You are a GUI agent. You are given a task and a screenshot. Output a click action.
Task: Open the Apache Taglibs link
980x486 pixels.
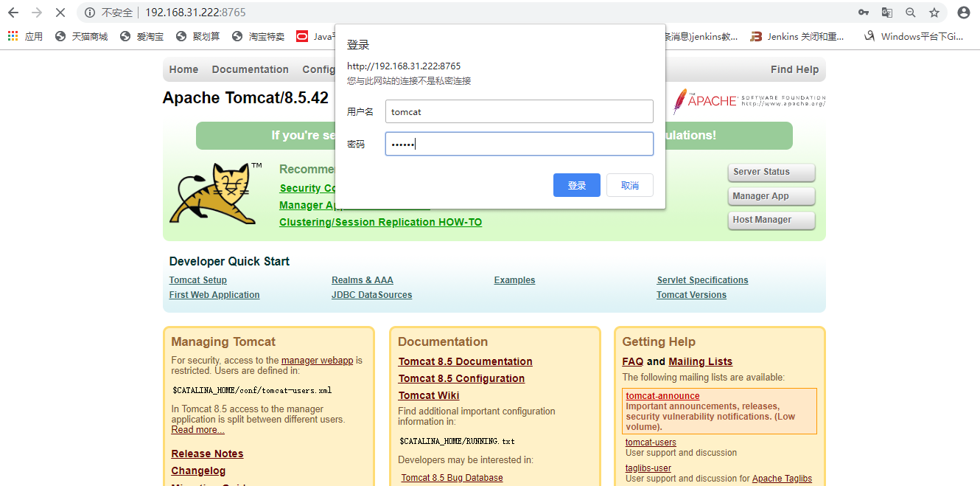tap(783, 479)
